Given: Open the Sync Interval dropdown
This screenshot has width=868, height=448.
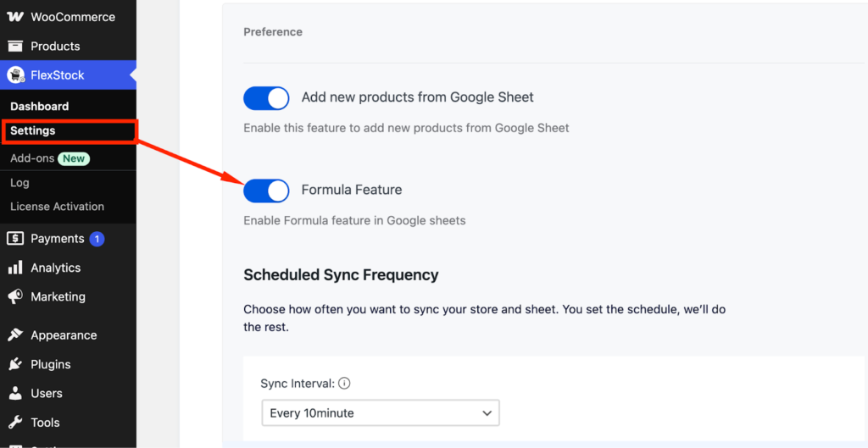Looking at the screenshot, I should click(x=381, y=412).
